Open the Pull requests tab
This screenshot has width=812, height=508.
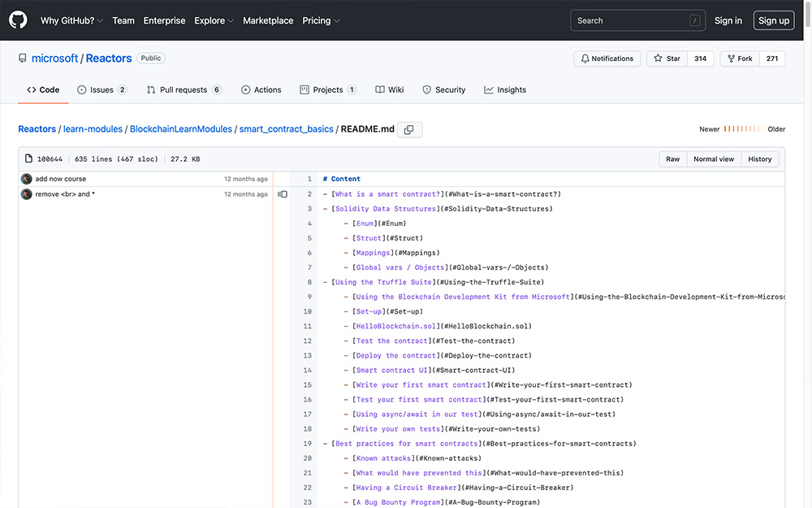coord(184,89)
